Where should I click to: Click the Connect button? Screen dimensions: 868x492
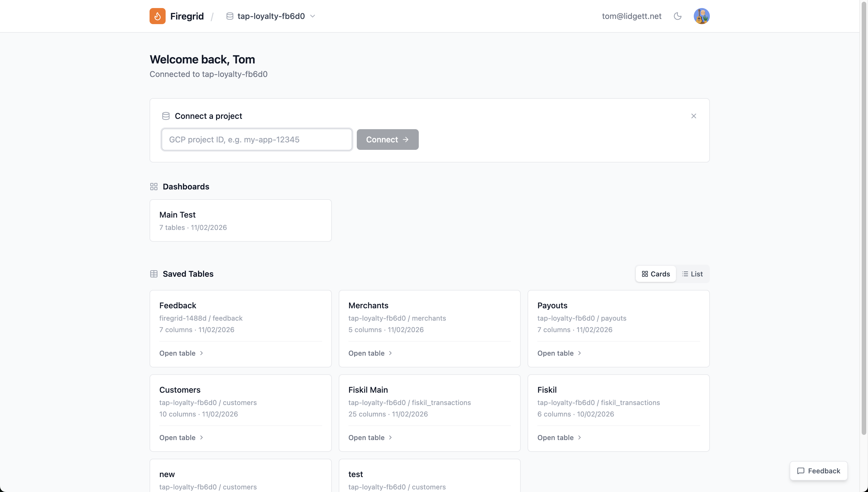(387, 139)
